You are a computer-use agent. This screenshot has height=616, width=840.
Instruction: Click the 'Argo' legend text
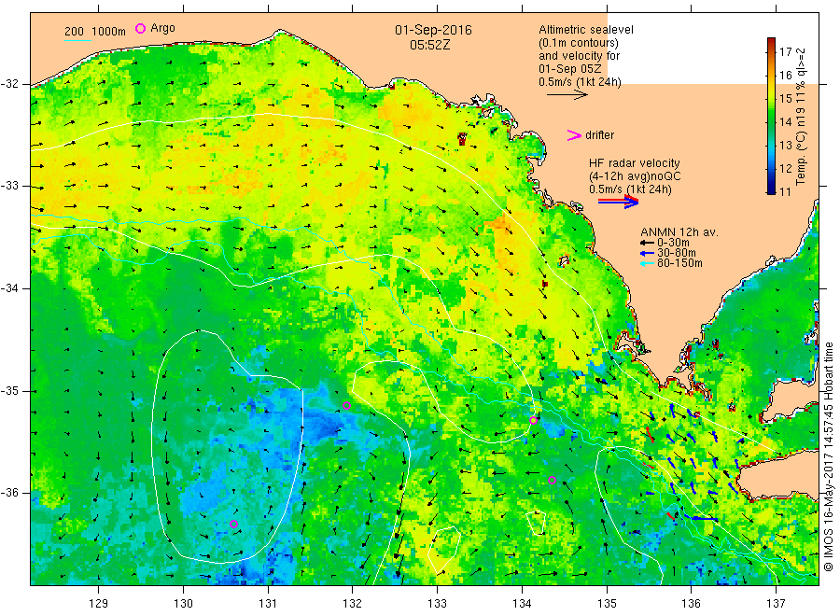click(162, 28)
